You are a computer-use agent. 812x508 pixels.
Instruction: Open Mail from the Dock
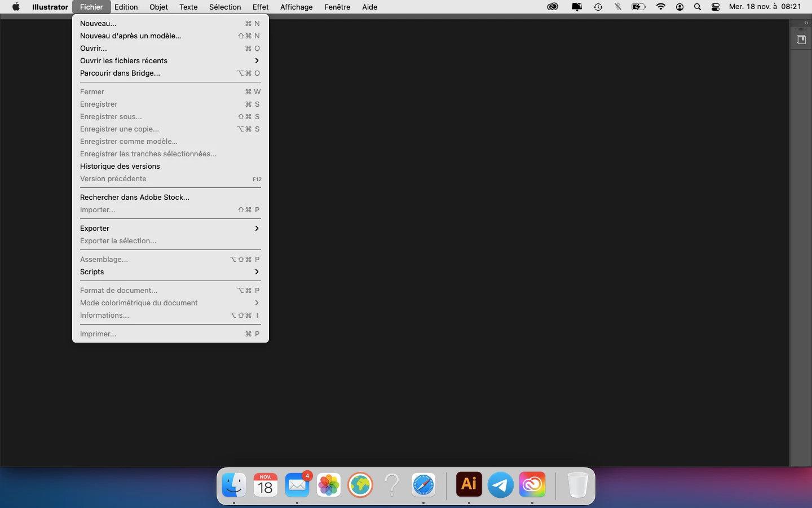(x=297, y=484)
